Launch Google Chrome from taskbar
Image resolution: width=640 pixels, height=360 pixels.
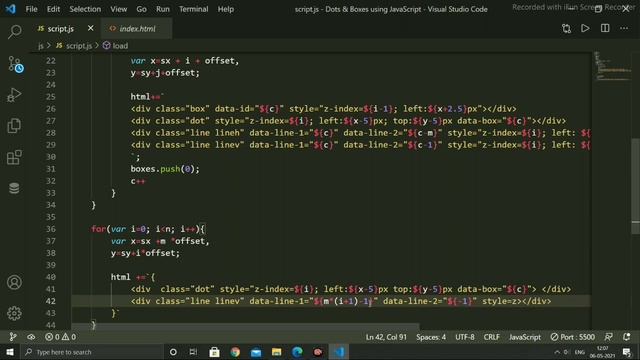pos(235,352)
